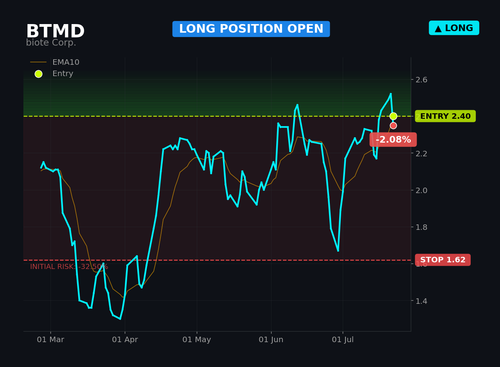Click the BTMD ticker title
Screen dimensions: 500x367
(55, 31)
